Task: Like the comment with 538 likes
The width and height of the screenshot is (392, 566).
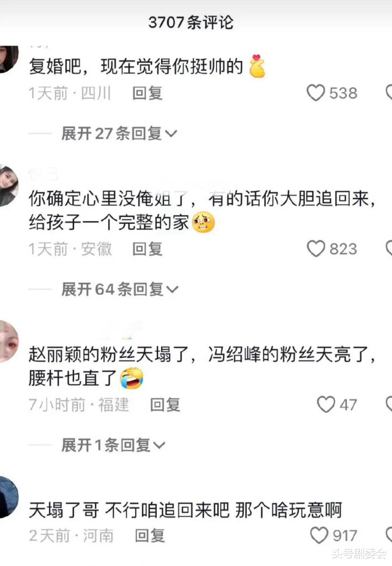Action: (316, 93)
